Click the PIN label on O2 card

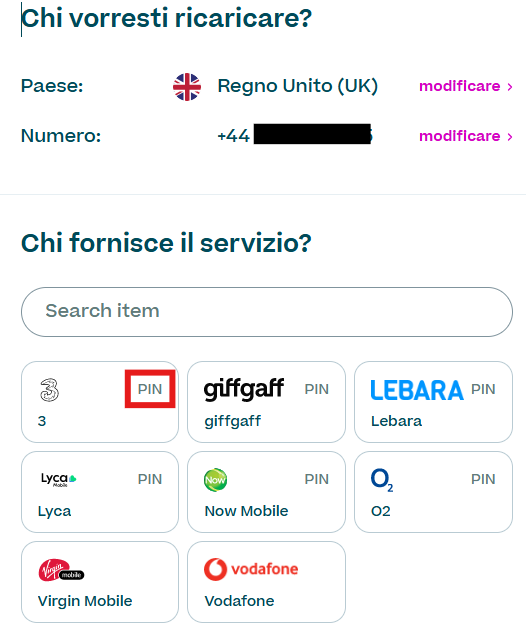[x=483, y=479]
